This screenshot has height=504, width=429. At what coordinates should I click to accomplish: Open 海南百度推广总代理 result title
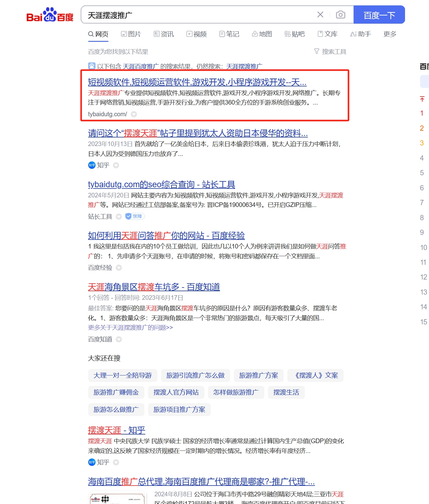(201, 481)
